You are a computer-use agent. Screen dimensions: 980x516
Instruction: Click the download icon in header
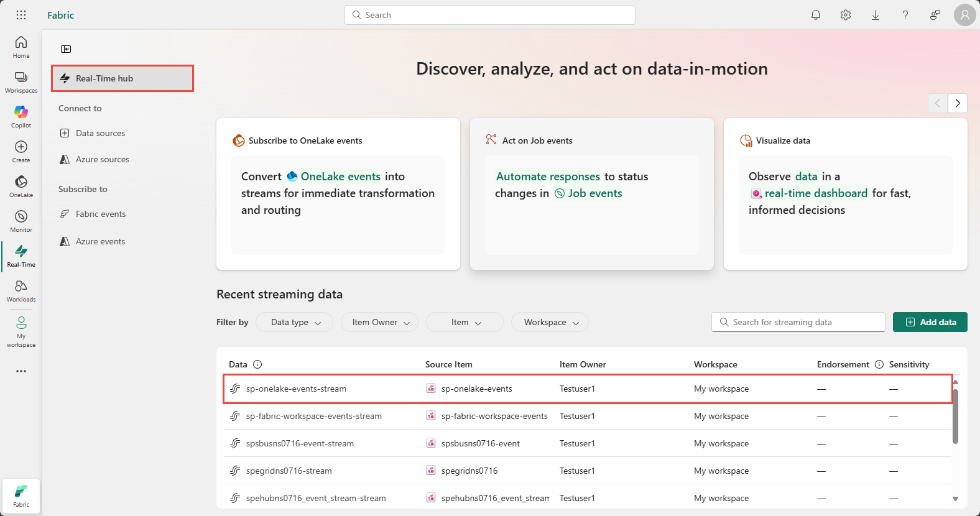pyautogui.click(x=876, y=15)
